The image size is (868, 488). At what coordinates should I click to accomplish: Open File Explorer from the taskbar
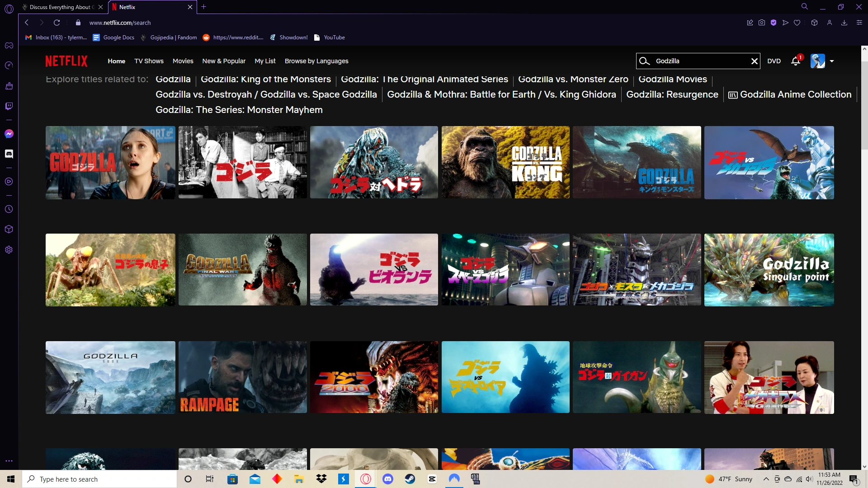(x=299, y=479)
